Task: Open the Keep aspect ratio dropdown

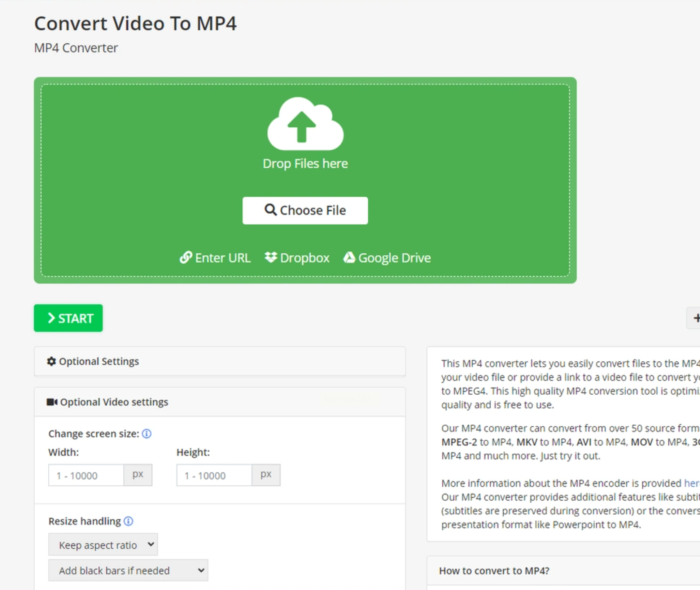Action: [103, 545]
